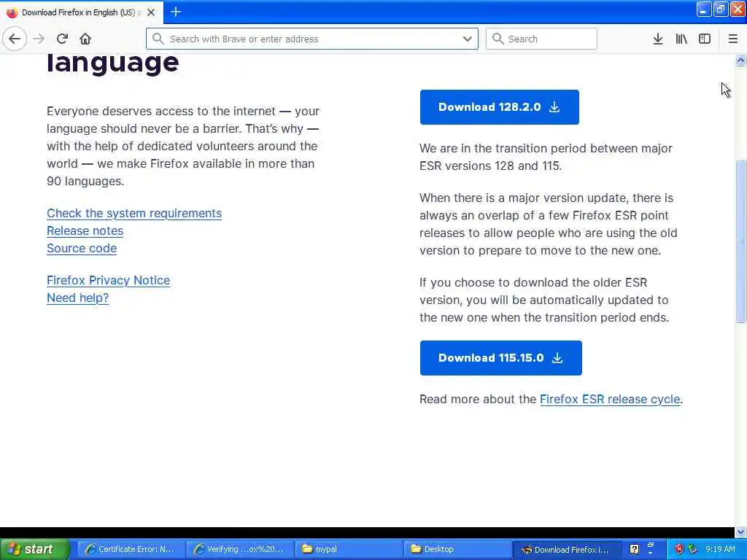This screenshot has width=747, height=560.
Task: Click the magnifier icon in Search box
Action: tap(498, 39)
